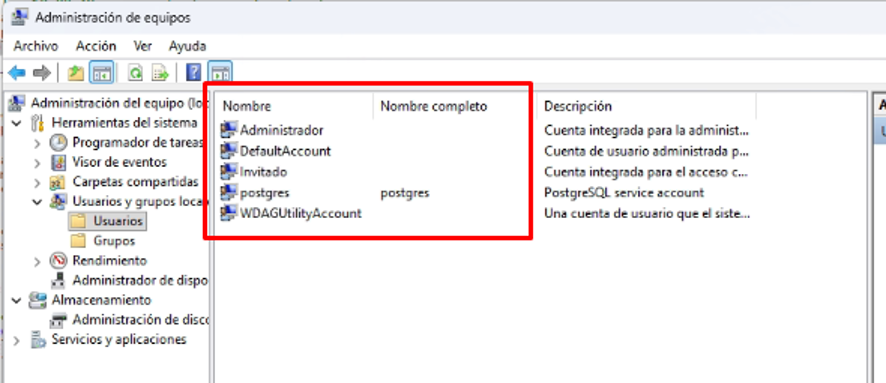Viewport: 886px width, 383px height.
Task: Click the Herramientas del sistema icon
Action: (x=38, y=123)
